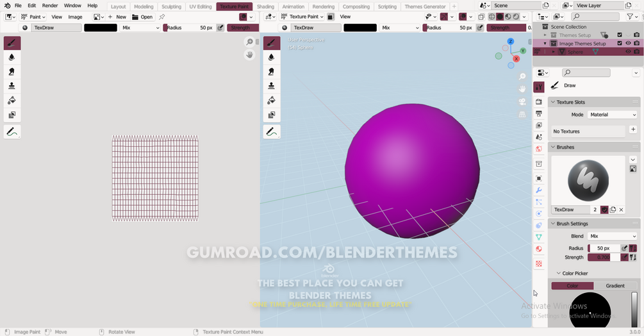
Task: Select the Annotate tool in image editor toolbar
Action: [12, 132]
